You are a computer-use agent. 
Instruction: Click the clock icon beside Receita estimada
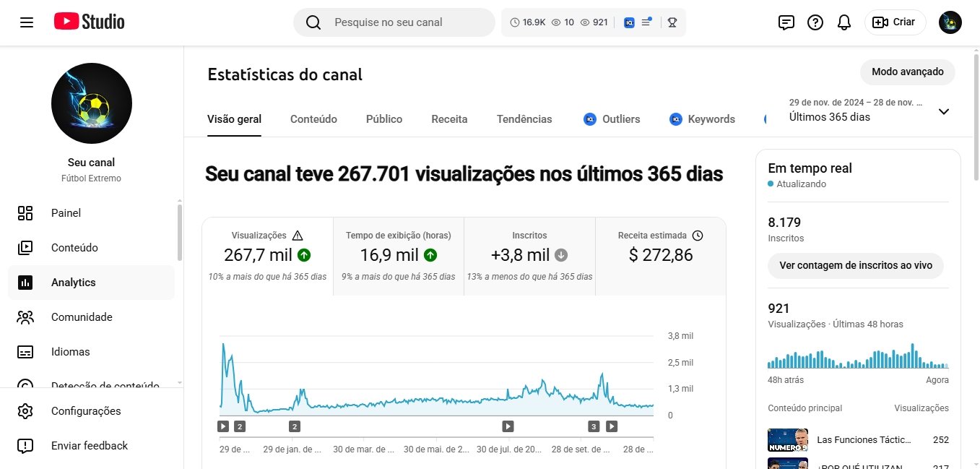698,236
